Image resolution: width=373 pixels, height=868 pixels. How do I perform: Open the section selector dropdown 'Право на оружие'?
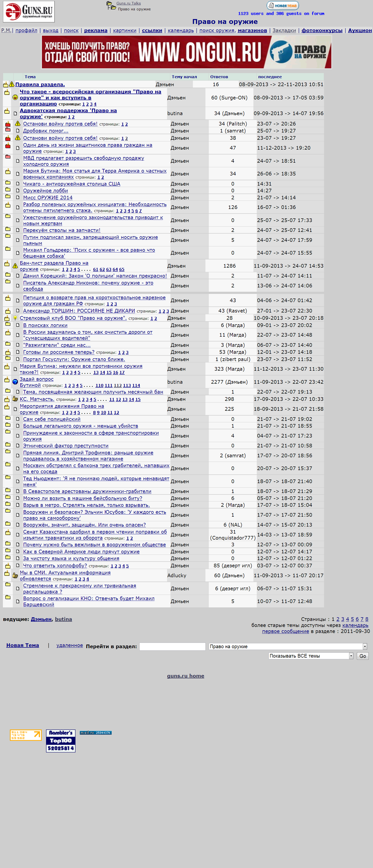(288, 646)
